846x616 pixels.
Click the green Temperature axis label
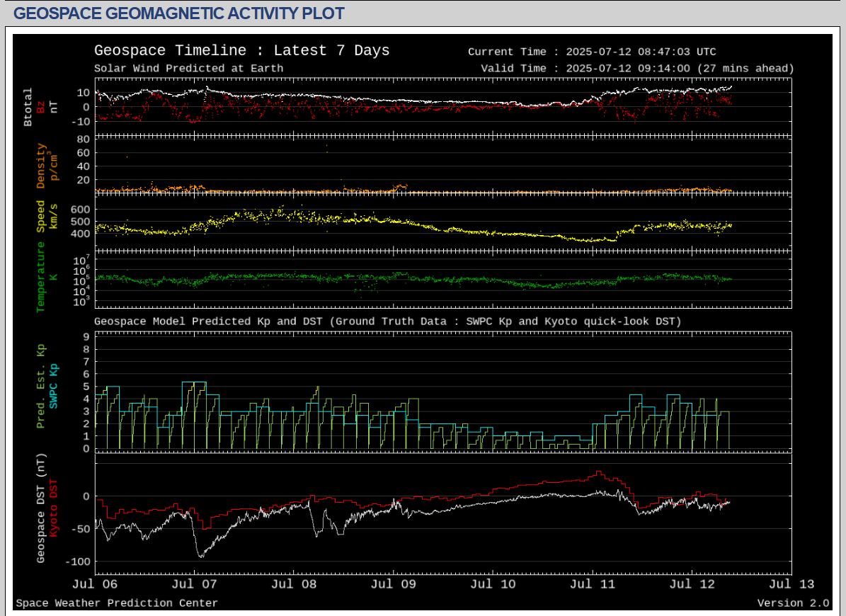point(41,277)
